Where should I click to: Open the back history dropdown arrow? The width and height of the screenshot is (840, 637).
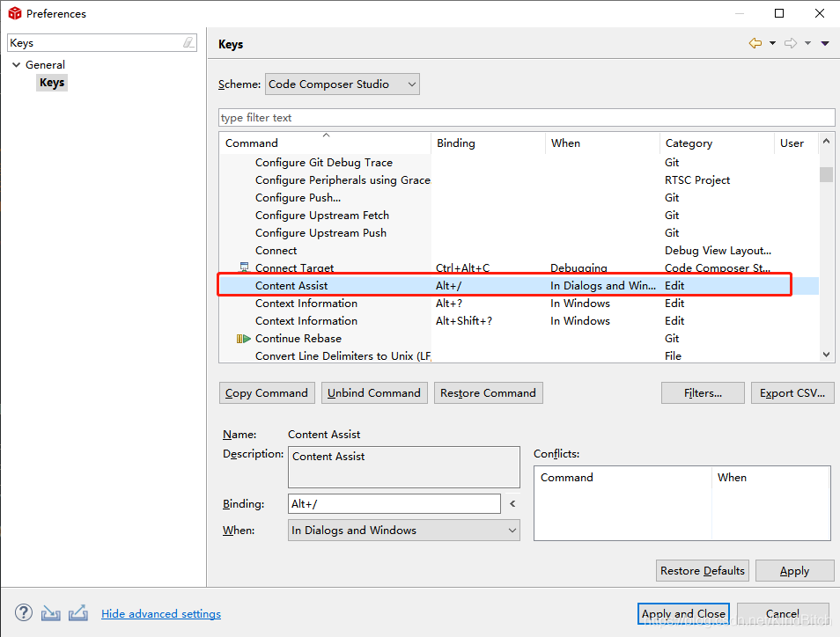(x=772, y=43)
